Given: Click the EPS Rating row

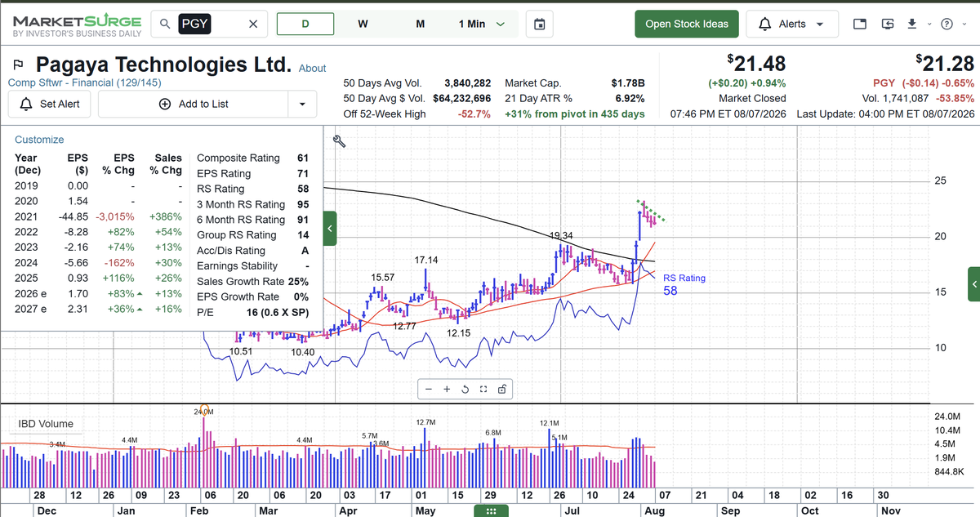Looking at the screenshot, I should 253,173.
